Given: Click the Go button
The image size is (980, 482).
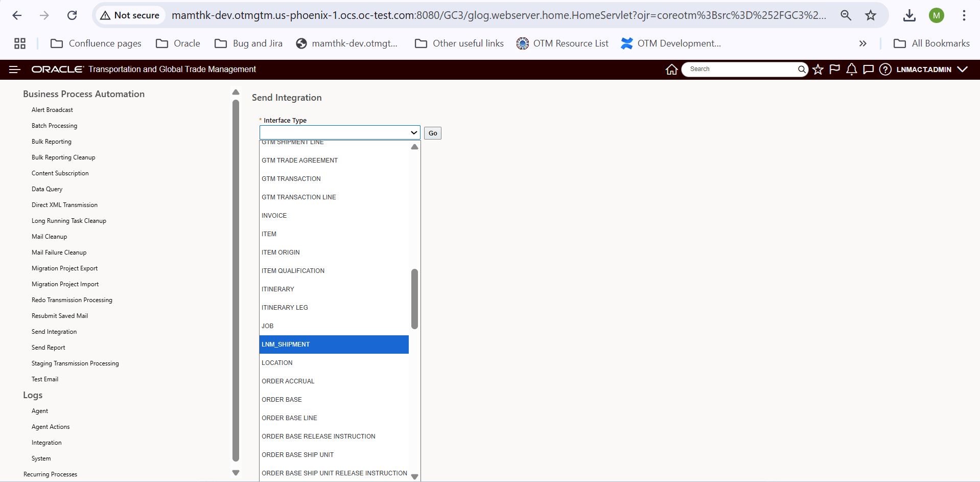Looking at the screenshot, I should [432, 133].
